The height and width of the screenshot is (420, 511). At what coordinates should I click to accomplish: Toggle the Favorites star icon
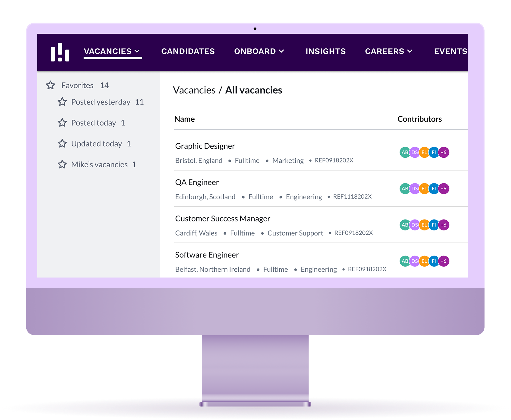tap(51, 85)
